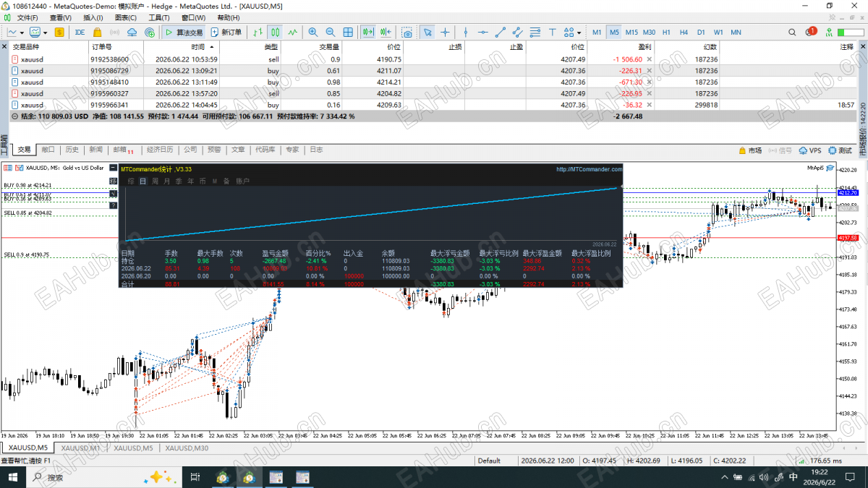The height and width of the screenshot is (488, 868).
Task: Toggle the 算法交易 algo trading button
Action: coord(184,32)
